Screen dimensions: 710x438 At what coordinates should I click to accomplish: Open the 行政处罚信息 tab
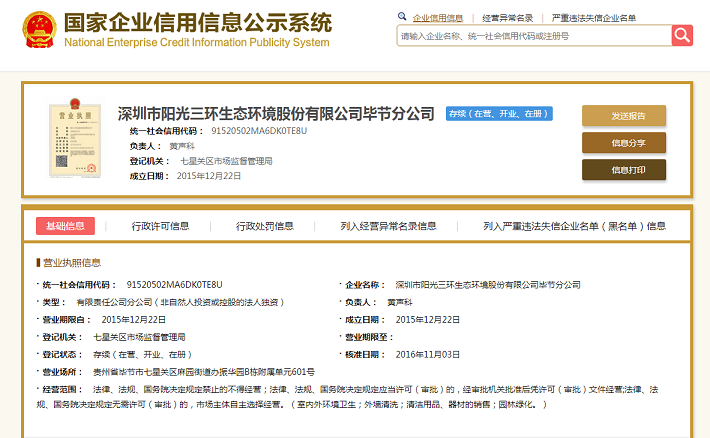point(264,226)
